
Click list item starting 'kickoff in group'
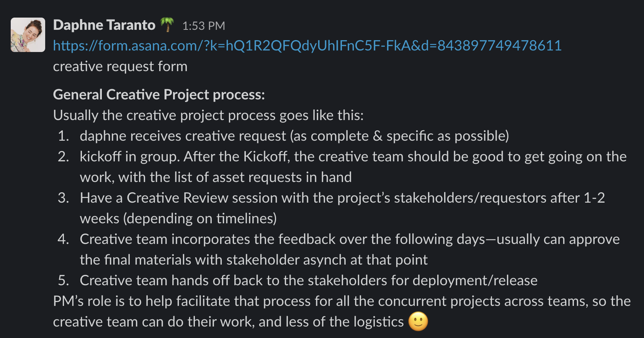pos(353,157)
